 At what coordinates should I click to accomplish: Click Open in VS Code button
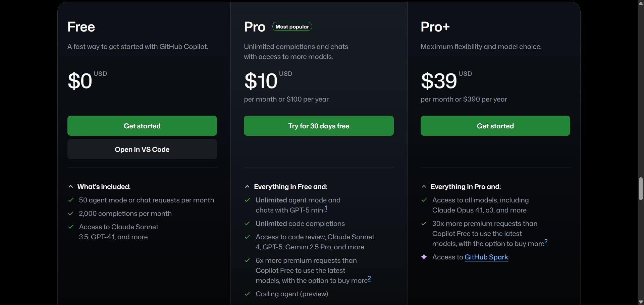[x=142, y=149]
